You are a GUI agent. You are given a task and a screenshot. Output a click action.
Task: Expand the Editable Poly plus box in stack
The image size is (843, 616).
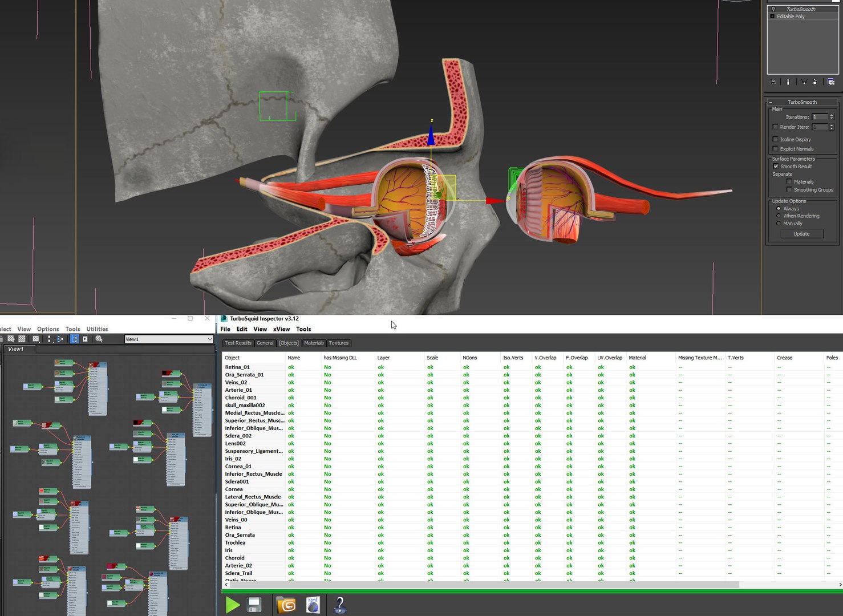pyautogui.click(x=773, y=17)
